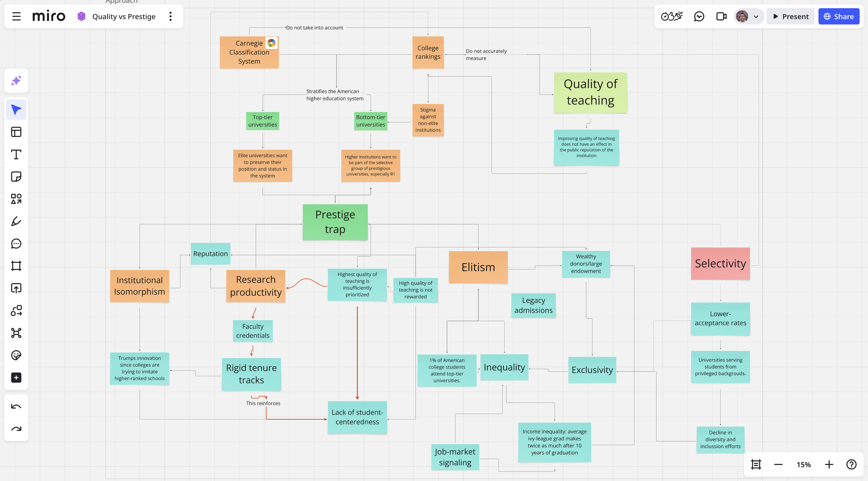Start presentation with the Present button

click(x=791, y=17)
